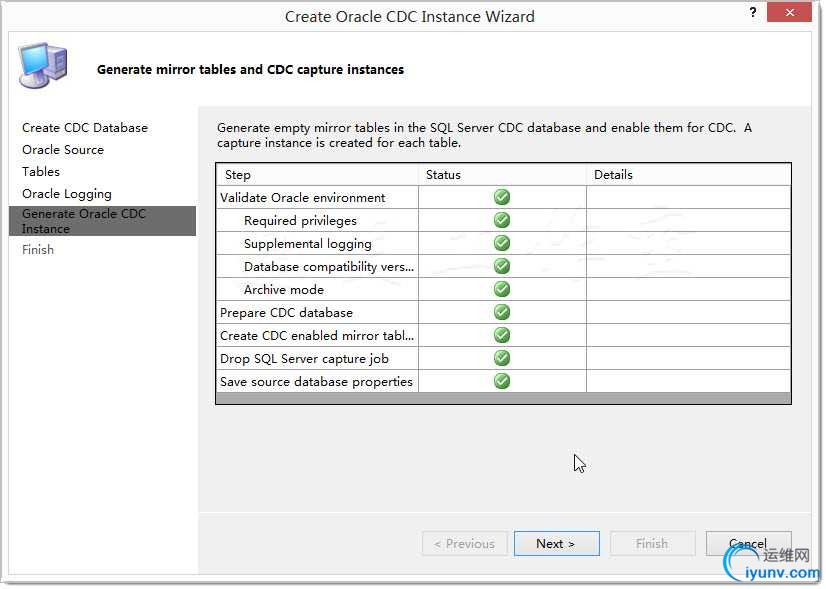The height and width of the screenshot is (589, 826).
Task: Select the Validate Oracle environment row text
Action: 302,198
